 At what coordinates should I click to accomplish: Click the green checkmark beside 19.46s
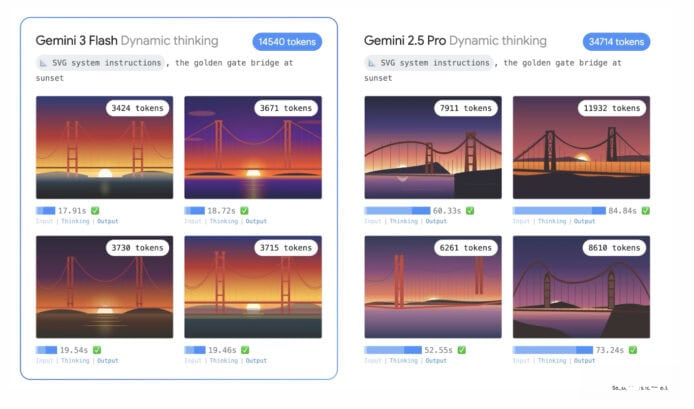243,351
